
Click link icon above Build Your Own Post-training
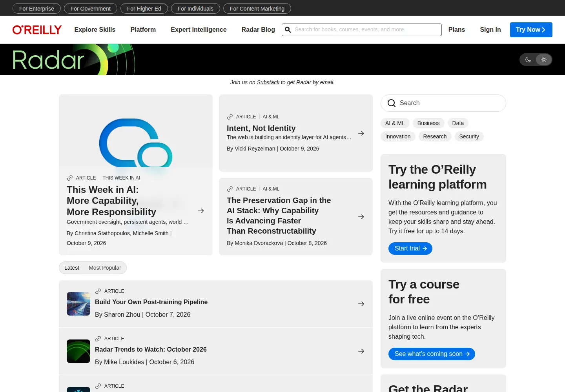tap(98, 291)
